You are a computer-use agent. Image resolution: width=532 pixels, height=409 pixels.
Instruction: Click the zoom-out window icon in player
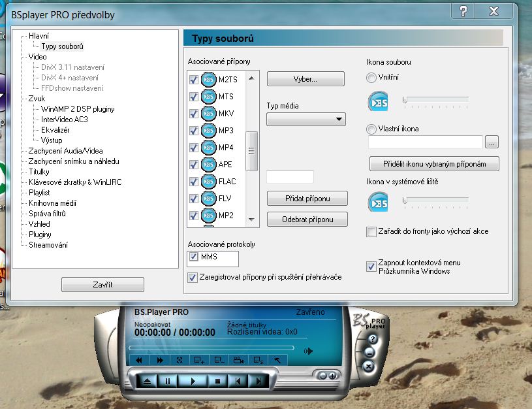click(219, 360)
